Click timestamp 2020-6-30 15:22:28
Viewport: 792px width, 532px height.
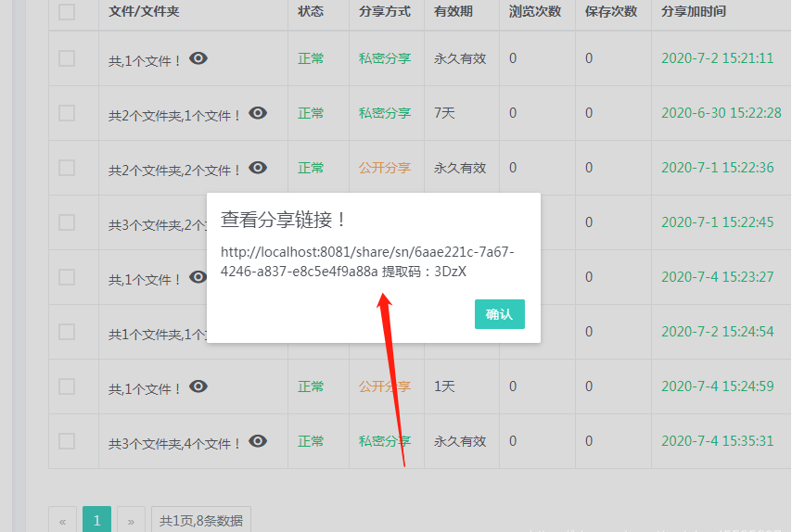pos(722,113)
